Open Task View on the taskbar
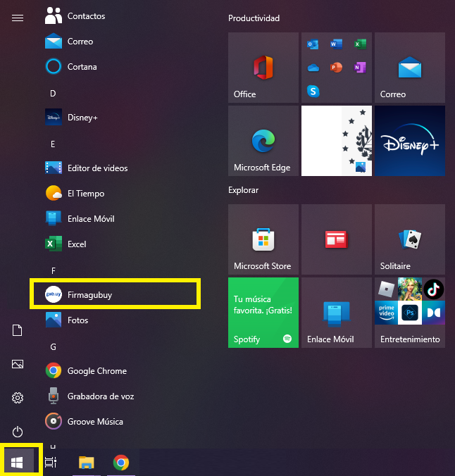Image resolution: width=455 pixels, height=476 pixels. 51,462
